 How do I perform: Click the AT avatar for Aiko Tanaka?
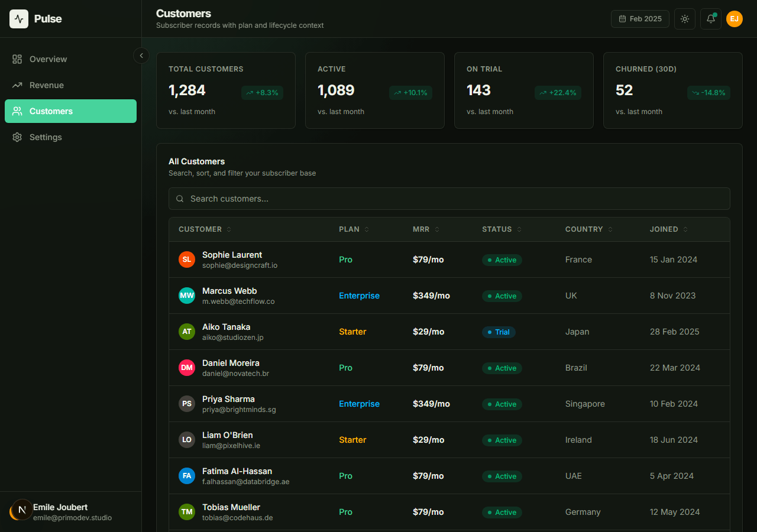coord(187,332)
